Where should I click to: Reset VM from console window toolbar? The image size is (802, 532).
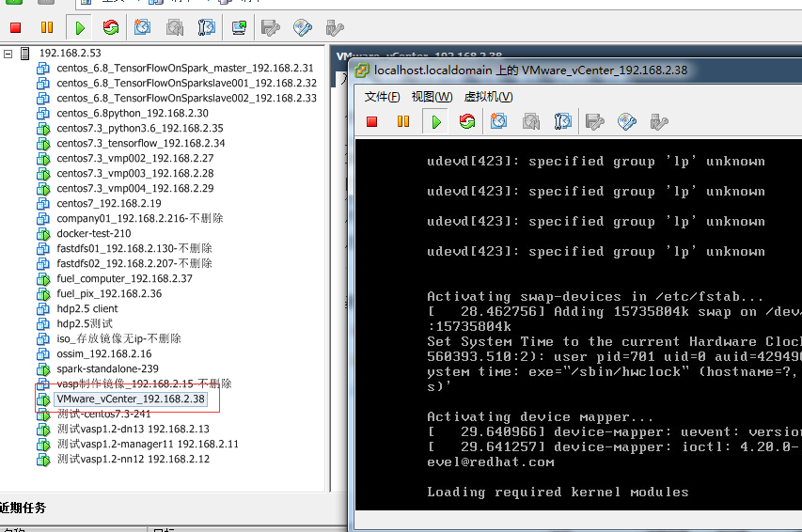[467, 122]
